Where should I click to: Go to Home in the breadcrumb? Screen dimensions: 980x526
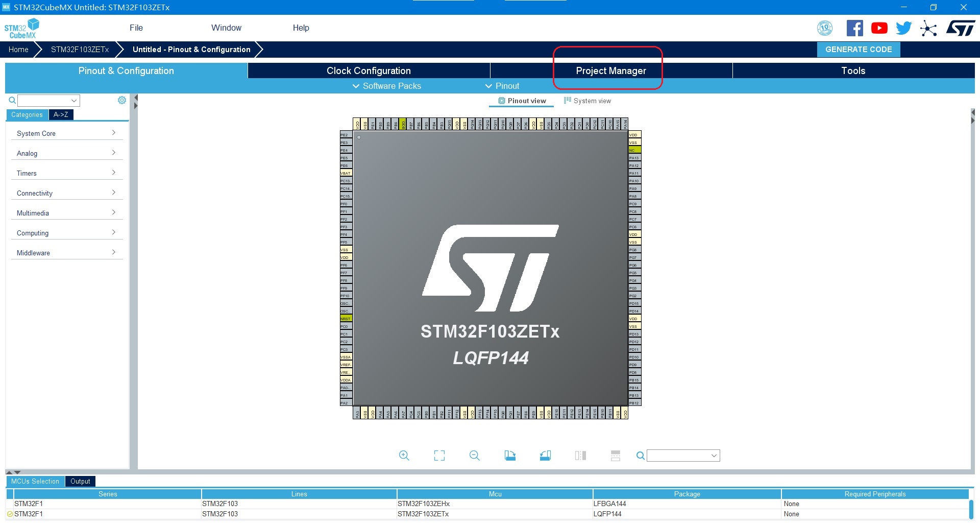click(18, 50)
